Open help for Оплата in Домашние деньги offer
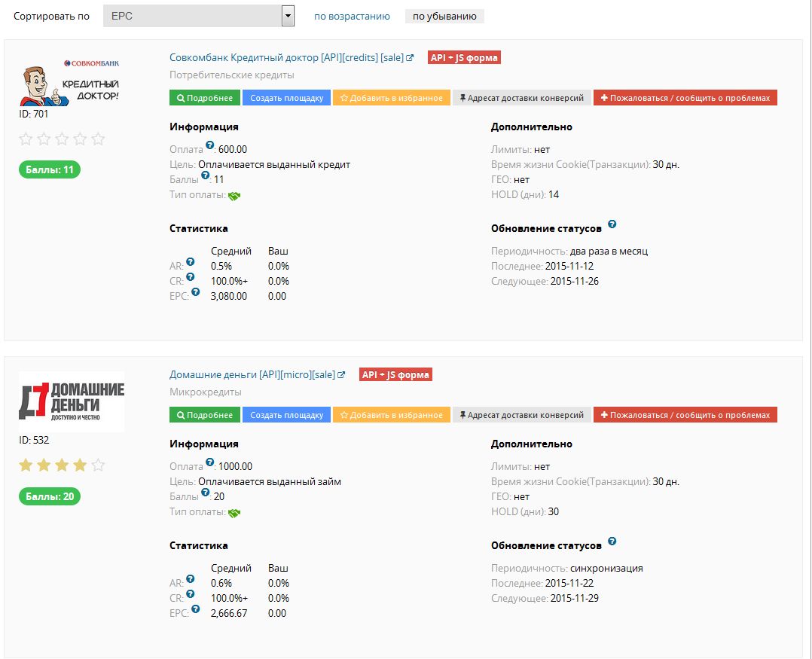Screen dimensions: 812x659 tap(209, 462)
